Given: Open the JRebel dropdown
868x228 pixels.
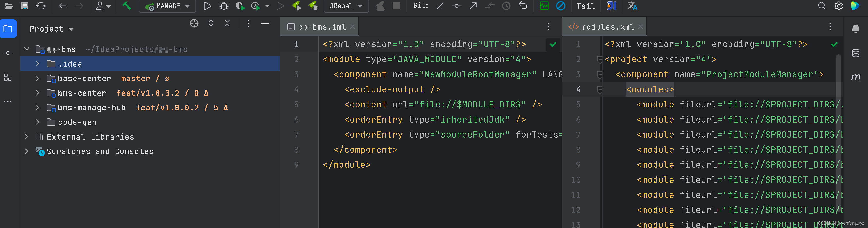Looking at the screenshot, I should (x=346, y=6).
